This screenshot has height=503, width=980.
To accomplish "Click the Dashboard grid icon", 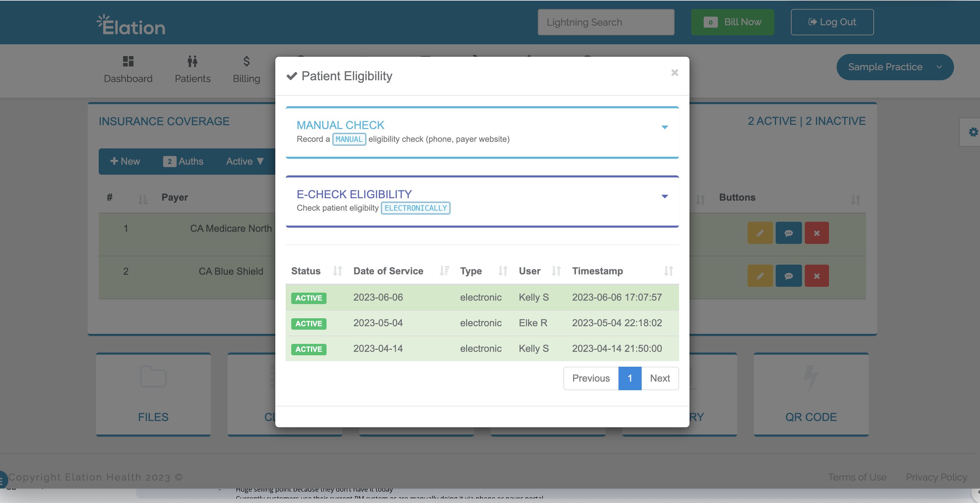I will 128,61.
